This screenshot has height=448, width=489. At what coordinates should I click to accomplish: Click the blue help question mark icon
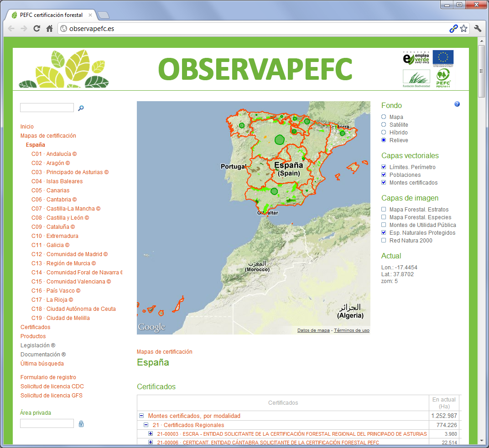point(457,104)
